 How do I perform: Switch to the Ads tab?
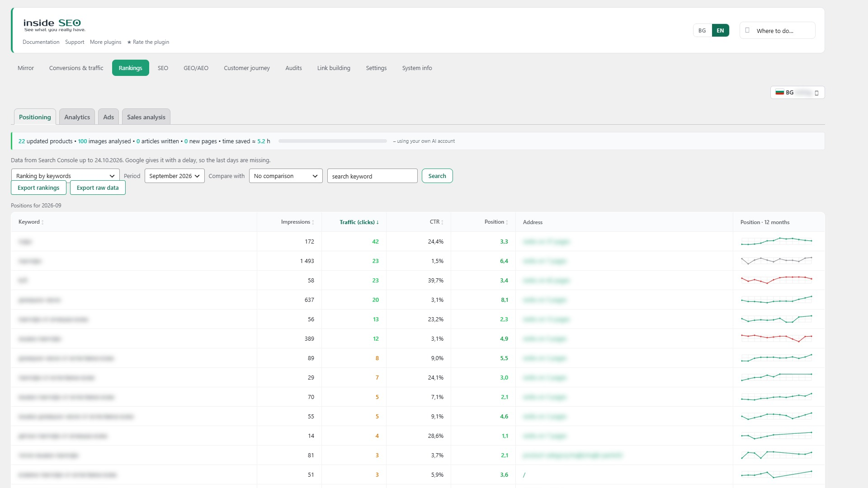coord(108,117)
